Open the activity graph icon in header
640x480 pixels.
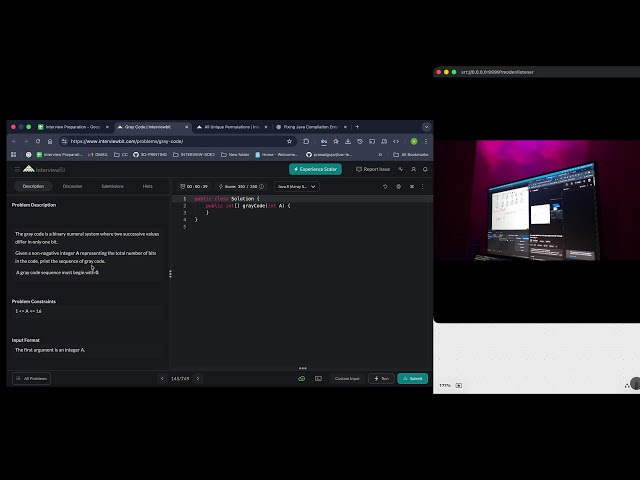401,169
